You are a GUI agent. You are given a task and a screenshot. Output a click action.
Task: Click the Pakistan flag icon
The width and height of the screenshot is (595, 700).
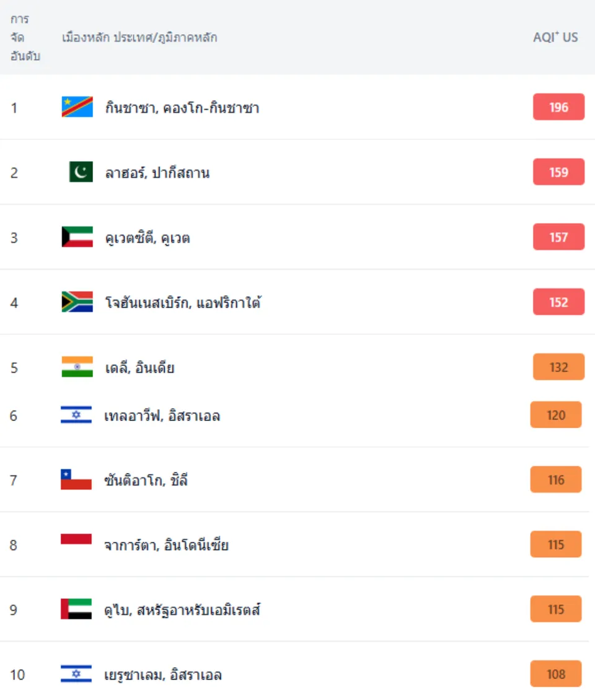[81, 172]
